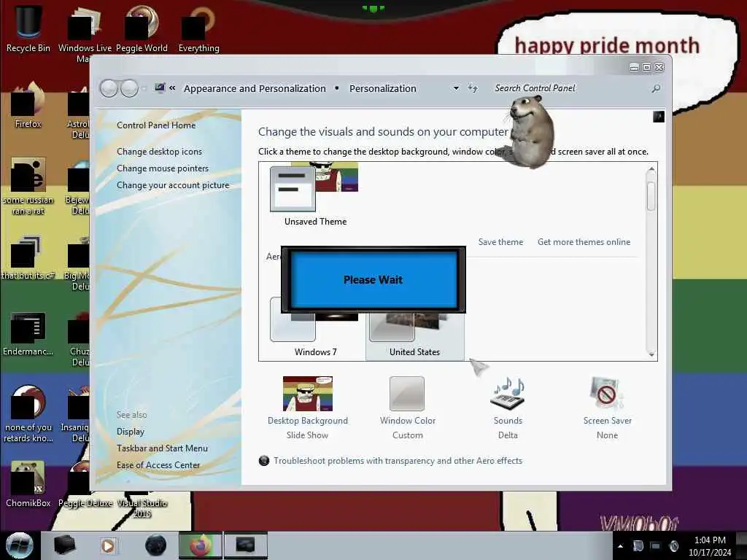The width and height of the screenshot is (747, 560).
Task: Select the 'that but its c#' desktop icon
Action: 28,257
